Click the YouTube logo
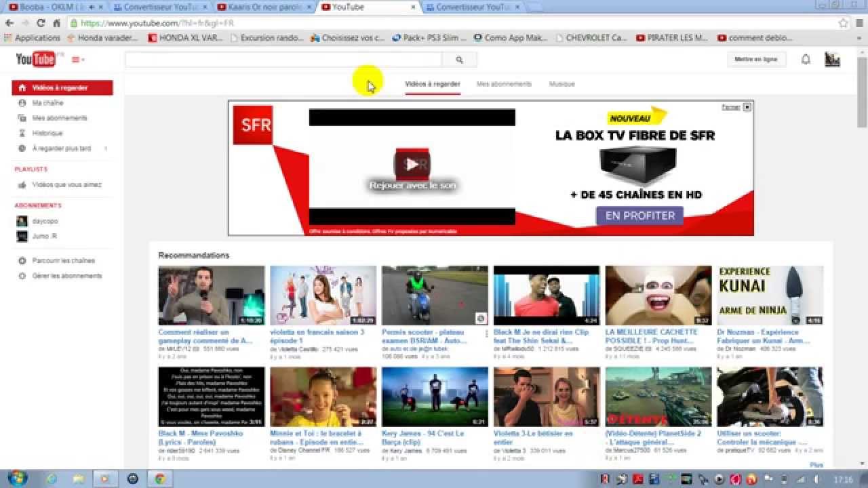 tap(35, 59)
